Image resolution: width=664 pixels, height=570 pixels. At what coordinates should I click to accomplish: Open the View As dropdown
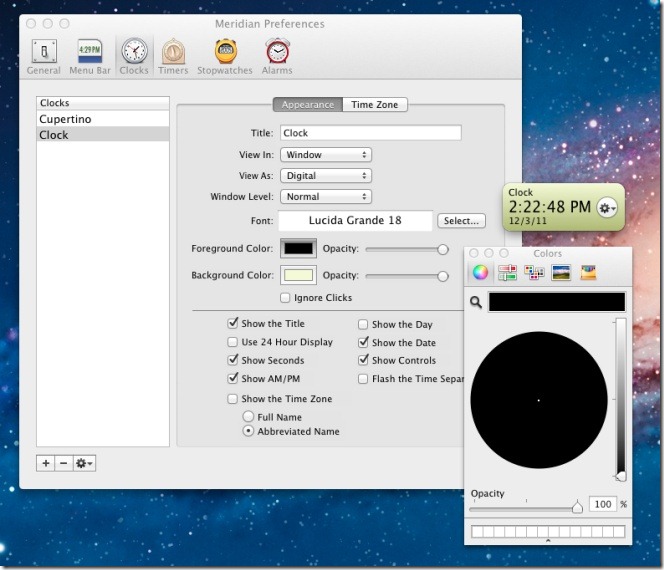pyautogui.click(x=326, y=176)
